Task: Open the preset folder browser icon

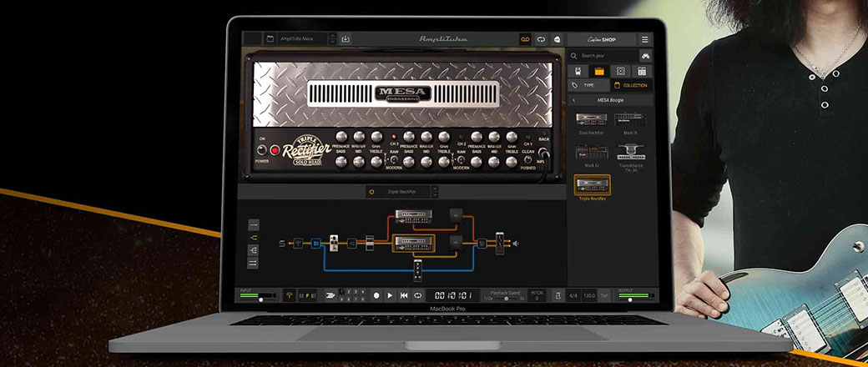Action: pos(270,38)
